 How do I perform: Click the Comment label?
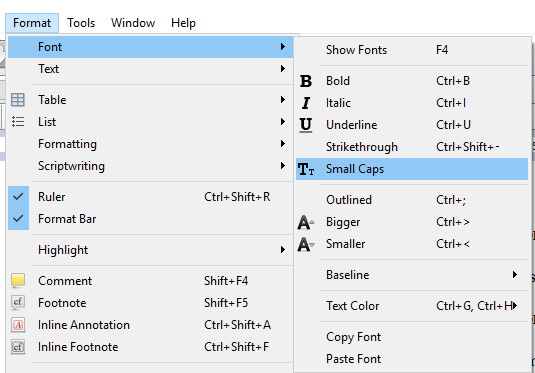[65, 281]
